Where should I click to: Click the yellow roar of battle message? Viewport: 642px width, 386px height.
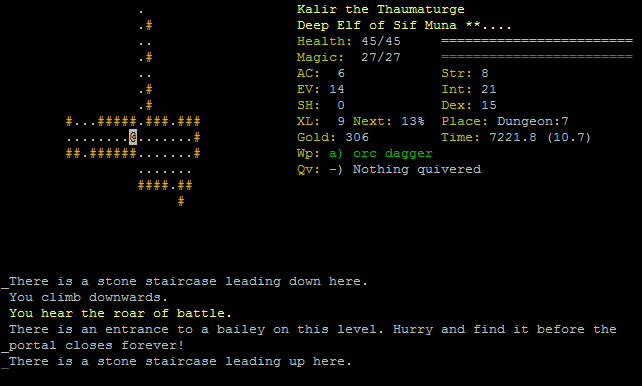[x=120, y=313]
